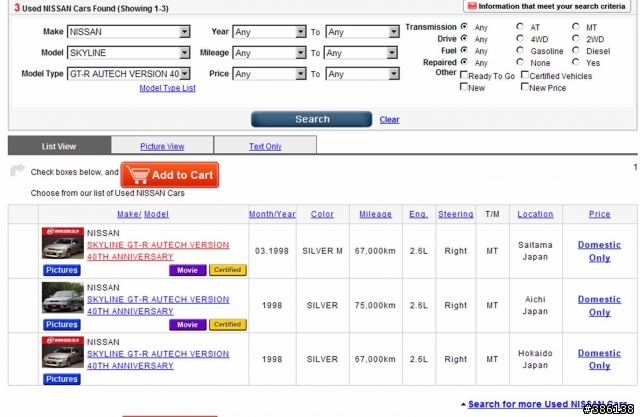The image size is (640, 417).
Task: Sort by Model column header
Action: click(x=156, y=214)
